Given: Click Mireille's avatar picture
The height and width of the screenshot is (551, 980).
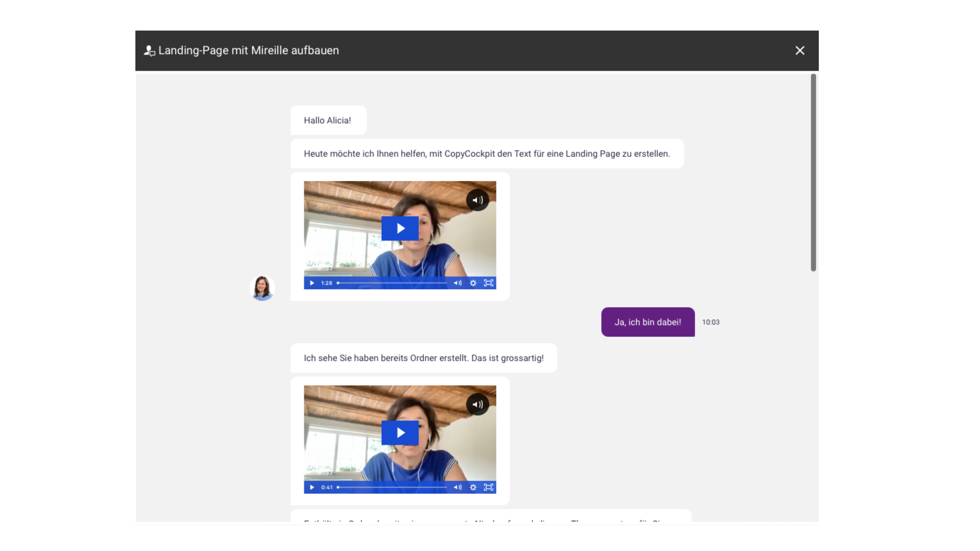Looking at the screenshot, I should coord(262,288).
